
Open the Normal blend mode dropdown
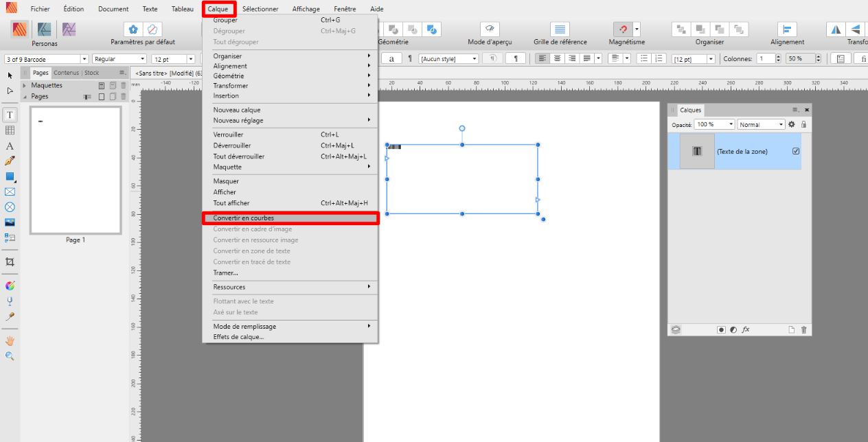point(761,124)
